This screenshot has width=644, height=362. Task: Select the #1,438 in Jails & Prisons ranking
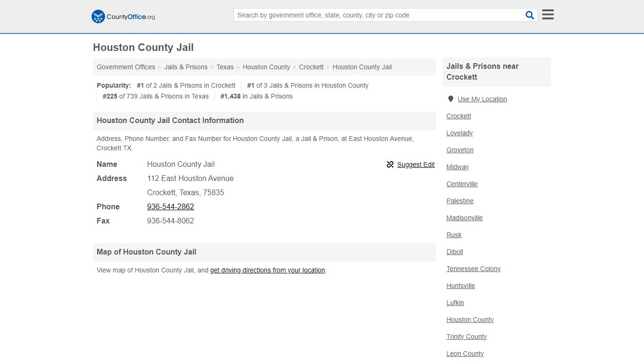tap(256, 96)
